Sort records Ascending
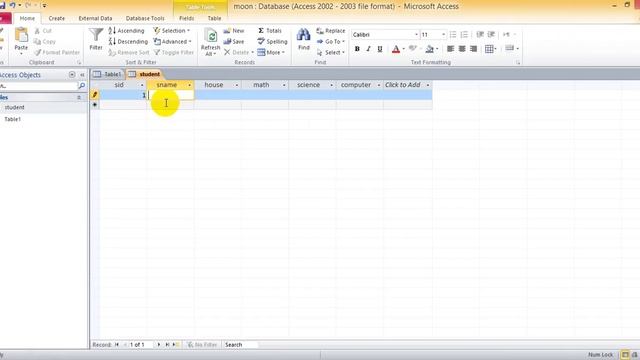The image size is (640, 360). pyautogui.click(x=127, y=31)
